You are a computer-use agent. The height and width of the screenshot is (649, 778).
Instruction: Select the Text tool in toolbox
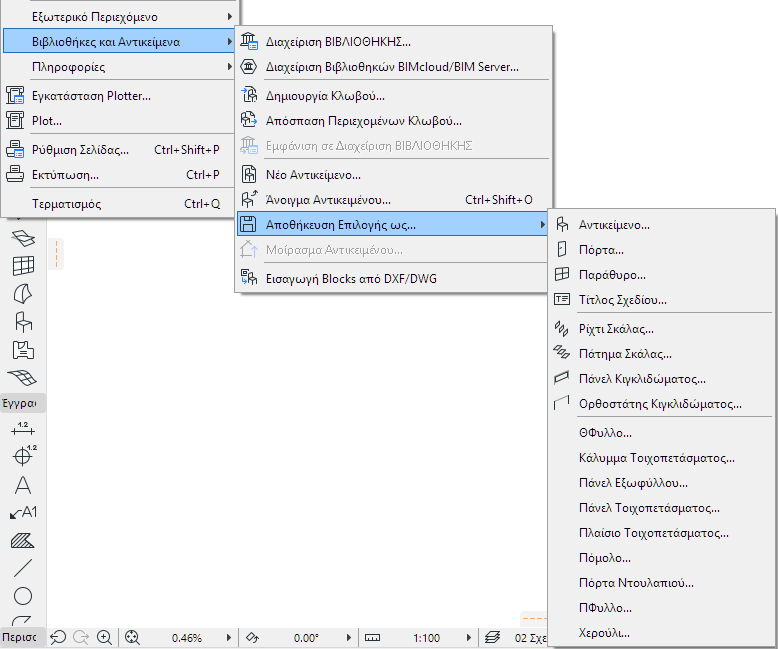(x=23, y=485)
